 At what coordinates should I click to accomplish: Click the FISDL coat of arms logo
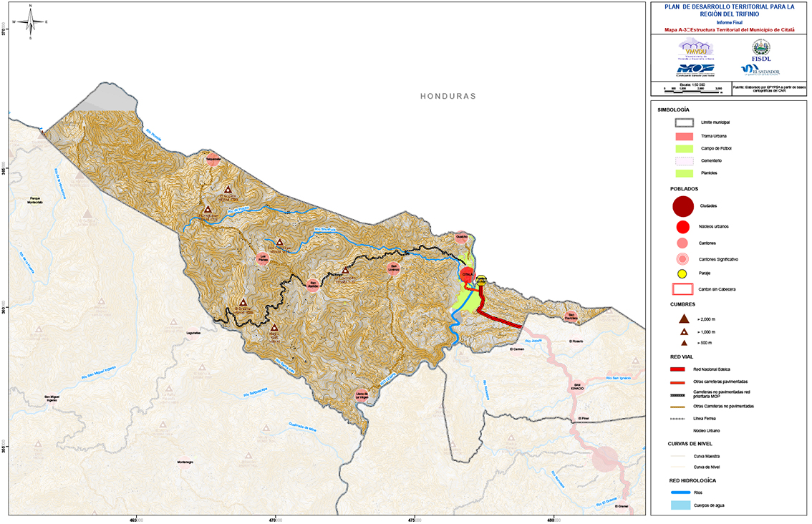760,49
